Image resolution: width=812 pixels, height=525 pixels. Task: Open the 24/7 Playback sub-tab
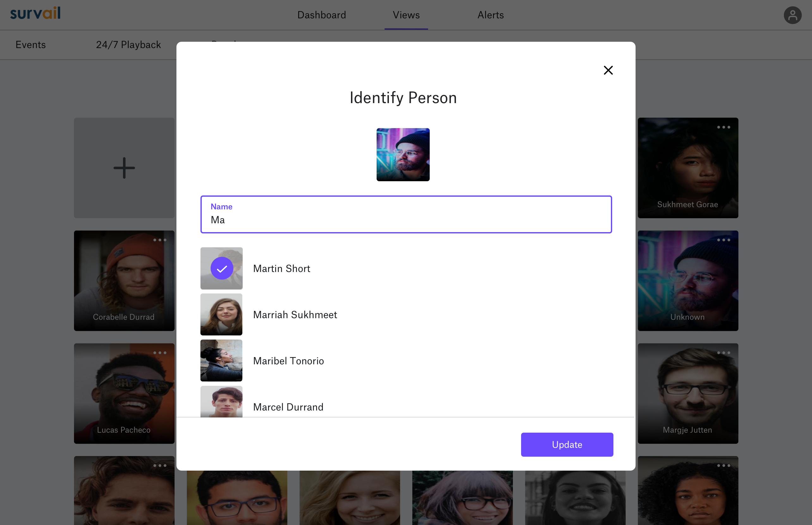click(128, 45)
